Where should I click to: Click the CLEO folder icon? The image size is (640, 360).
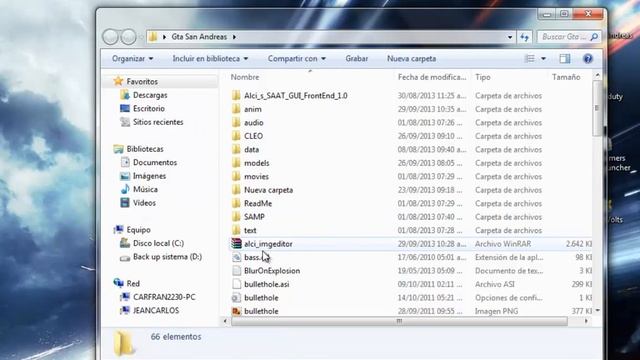236,136
